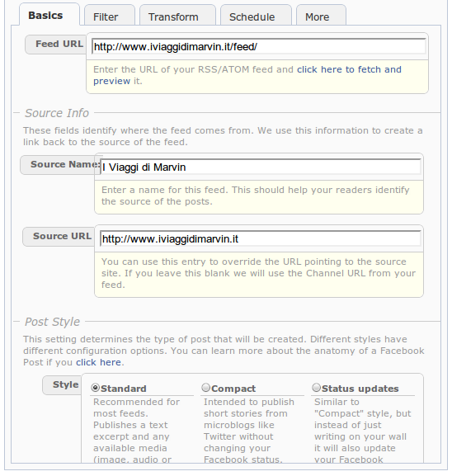The image size is (452, 476).
Task: Click the Source URL label
Action: click(x=62, y=236)
